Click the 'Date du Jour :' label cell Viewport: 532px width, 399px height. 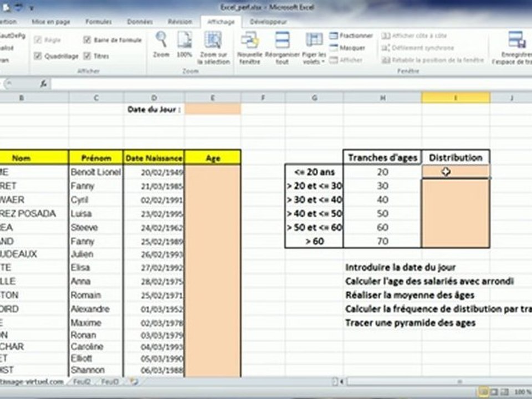154,109
